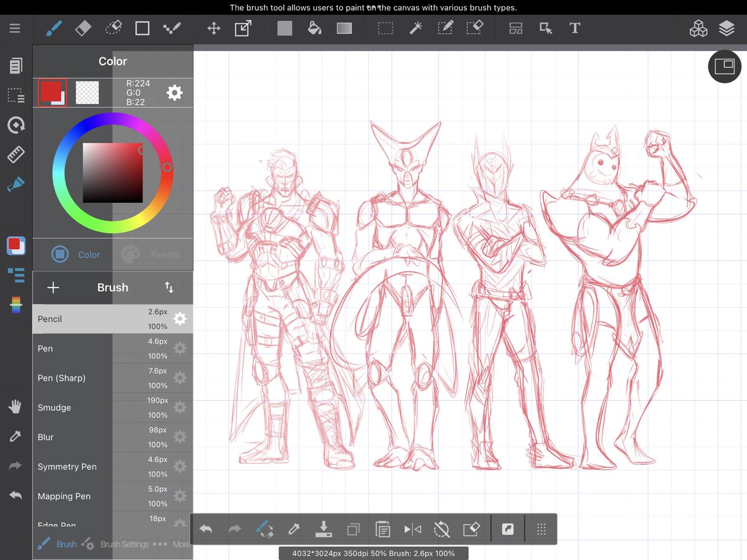The height and width of the screenshot is (560, 747).
Task: Switch to the Brush bottom tab
Action: coord(57,544)
